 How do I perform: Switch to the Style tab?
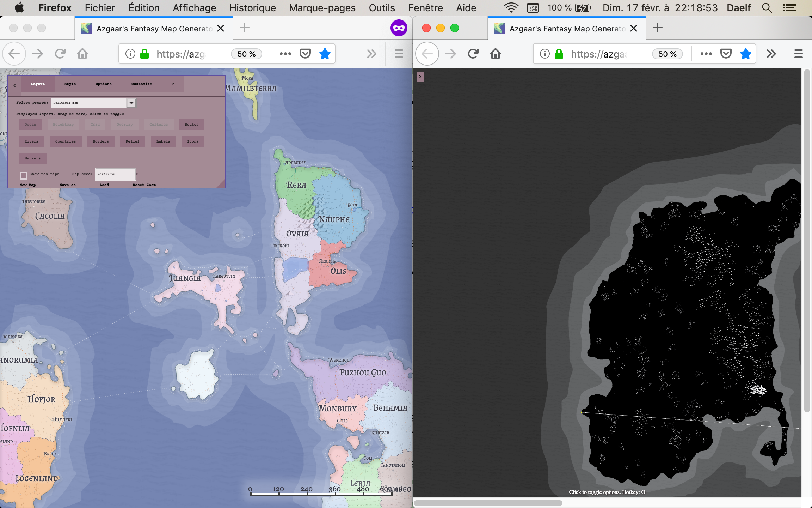click(70, 84)
